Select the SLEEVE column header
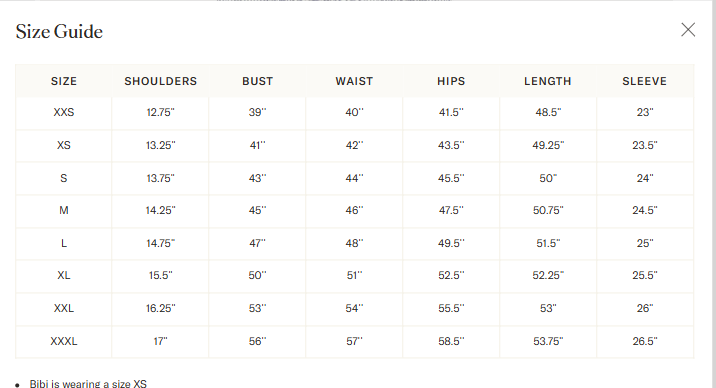The image size is (716, 388). [645, 81]
